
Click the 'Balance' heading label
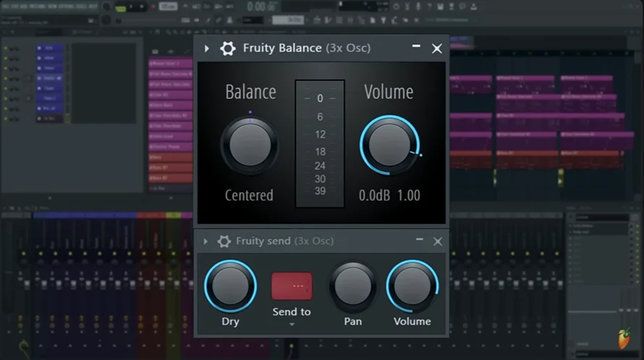click(x=250, y=92)
